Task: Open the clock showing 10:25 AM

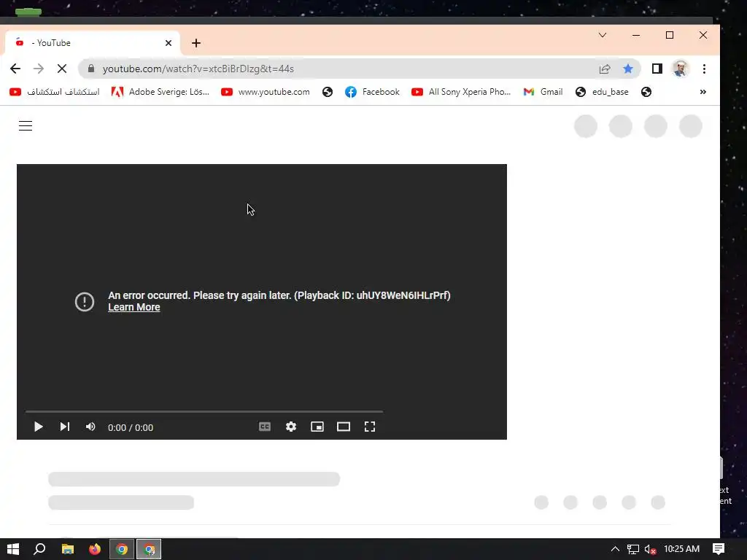Action: tap(682, 549)
